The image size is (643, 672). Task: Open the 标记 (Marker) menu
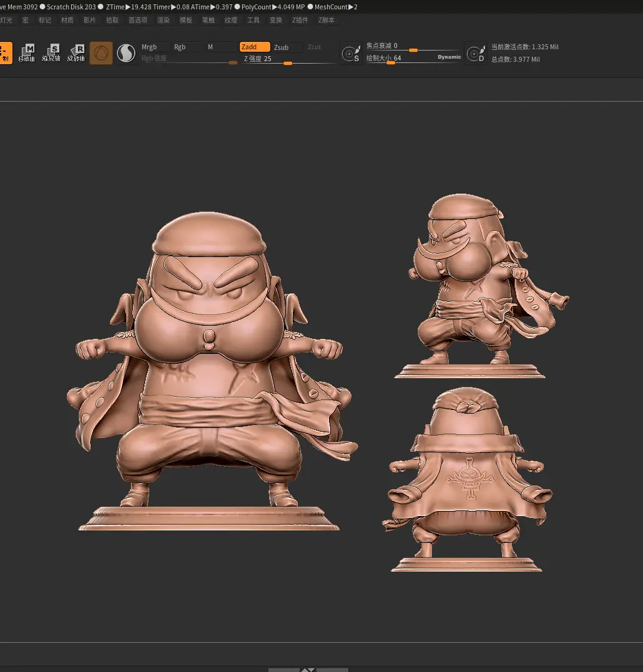(x=45, y=20)
